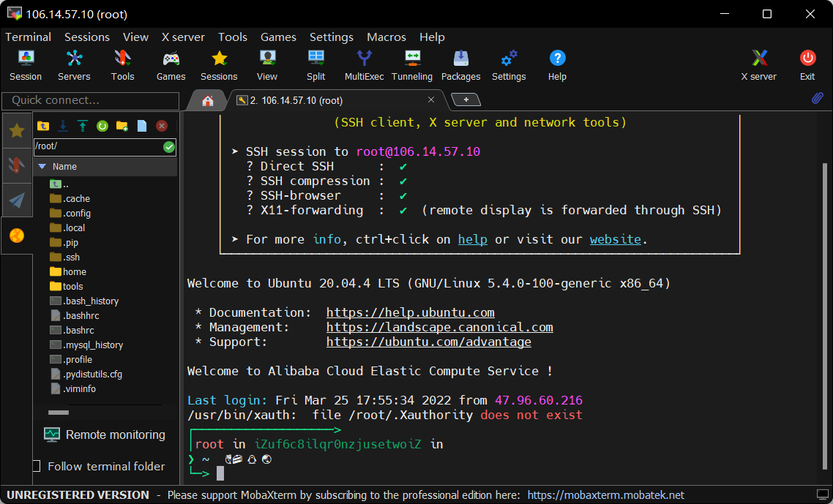
Task: Confirm path with green check button
Action: [x=169, y=147]
